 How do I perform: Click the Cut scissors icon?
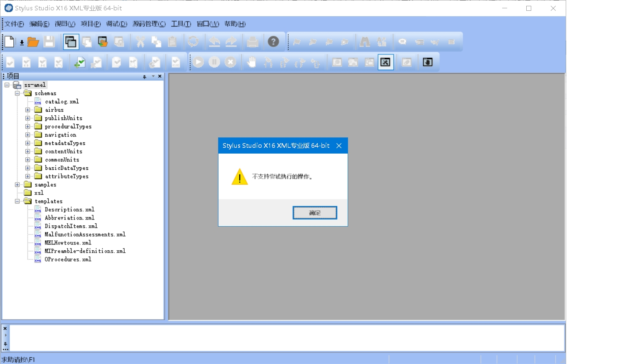pyautogui.click(x=140, y=42)
